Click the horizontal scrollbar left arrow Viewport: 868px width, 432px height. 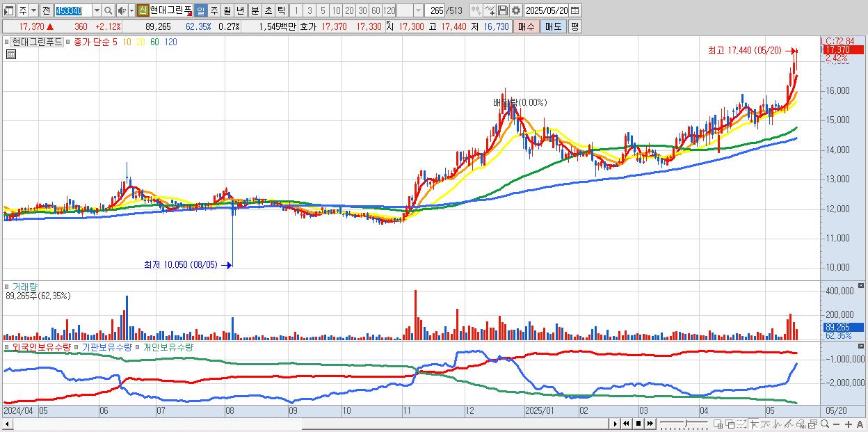[x=7, y=424]
